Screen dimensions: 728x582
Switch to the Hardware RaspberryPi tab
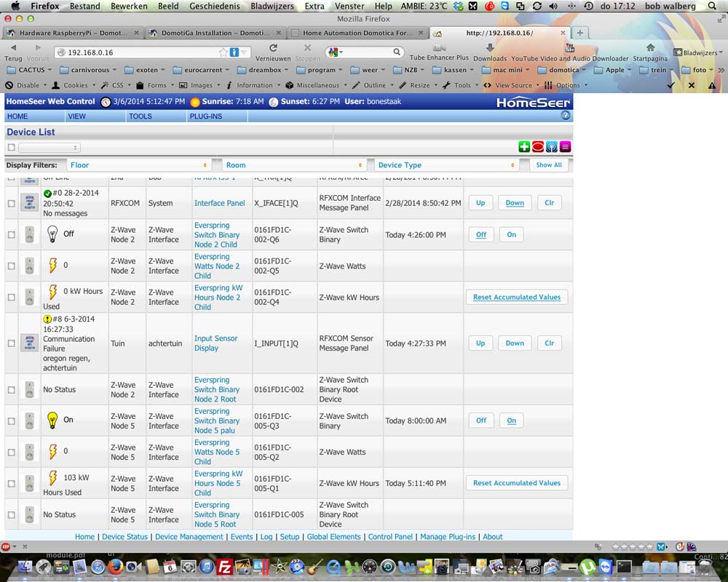pyautogui.click(x=72, y=33)
